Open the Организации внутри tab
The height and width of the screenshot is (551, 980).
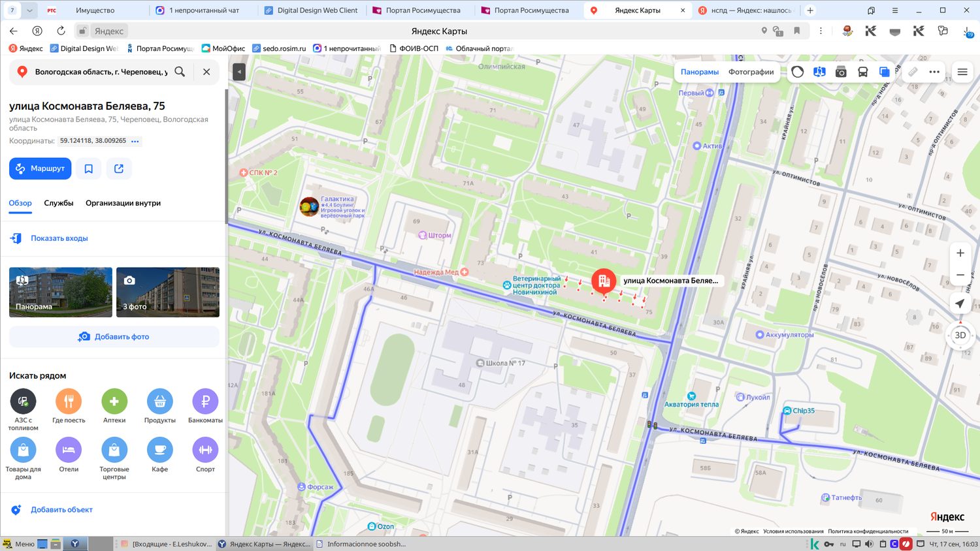click(123, 203)
